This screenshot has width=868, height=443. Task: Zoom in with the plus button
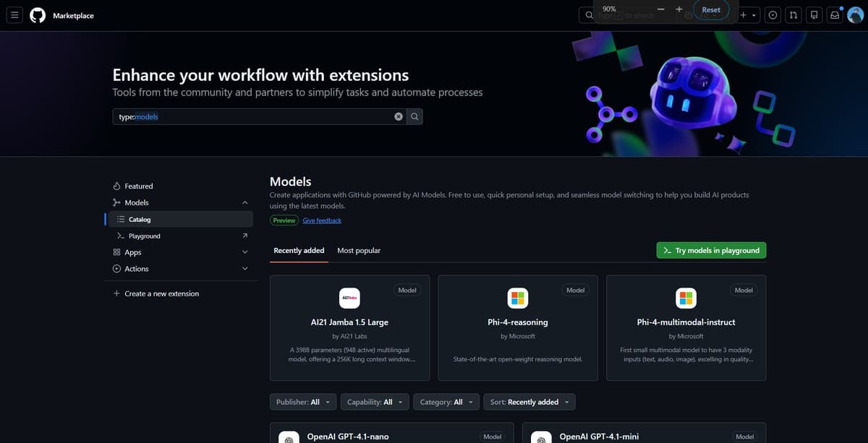point(679,9)
